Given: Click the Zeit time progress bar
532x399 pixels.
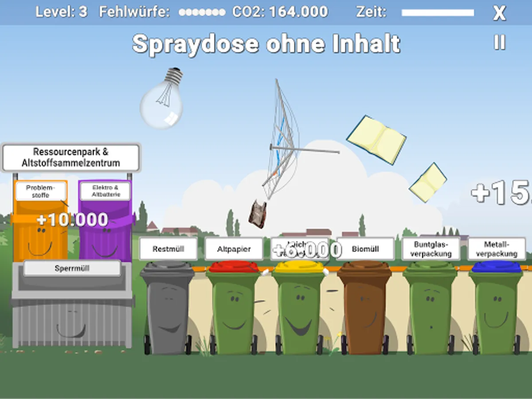Looking at the screenshot, I should [438, 12].
